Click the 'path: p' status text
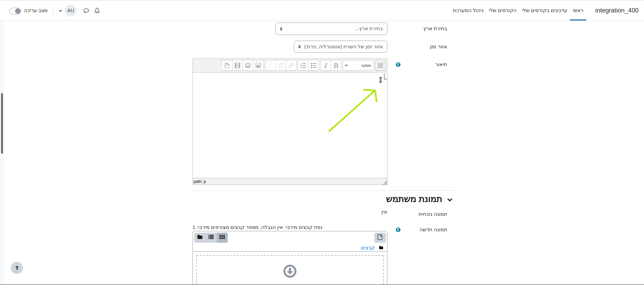Screen dimensions: 644x285 pyautogui.click(x=200, y=182)
